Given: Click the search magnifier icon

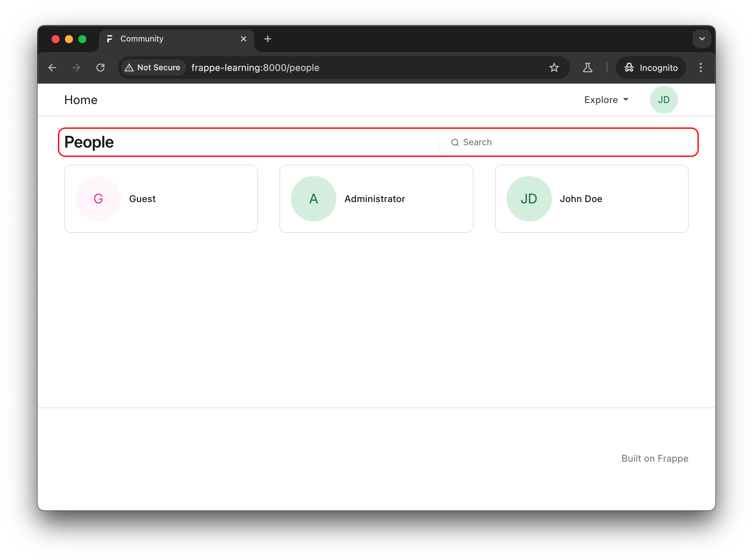Looking at the screenshot, I should (x=455, y=143).
